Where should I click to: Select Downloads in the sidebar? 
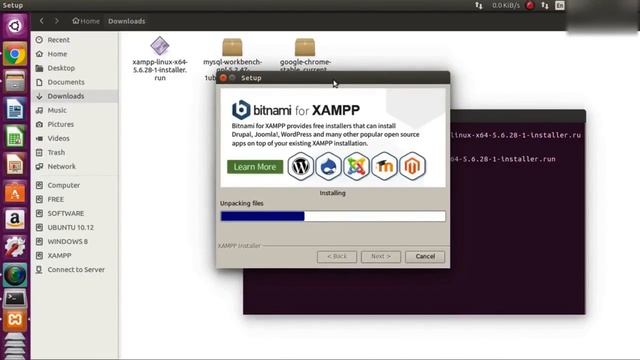coord(75,96)
